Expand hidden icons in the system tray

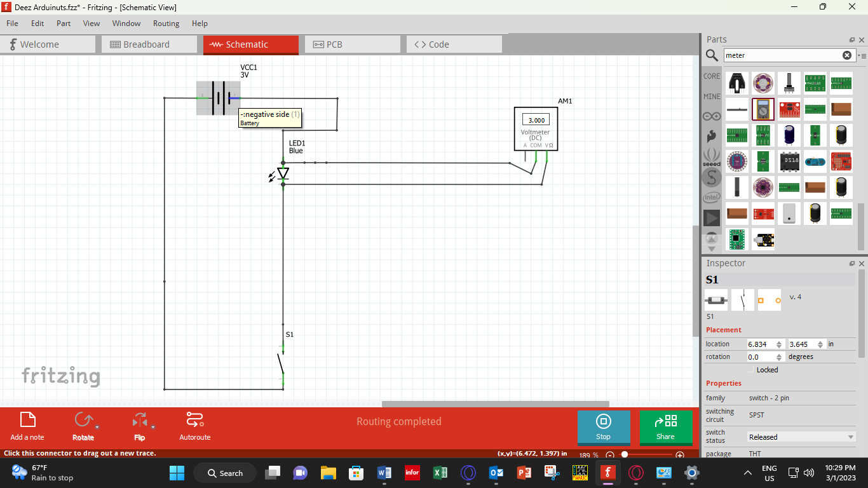[748, 473]
